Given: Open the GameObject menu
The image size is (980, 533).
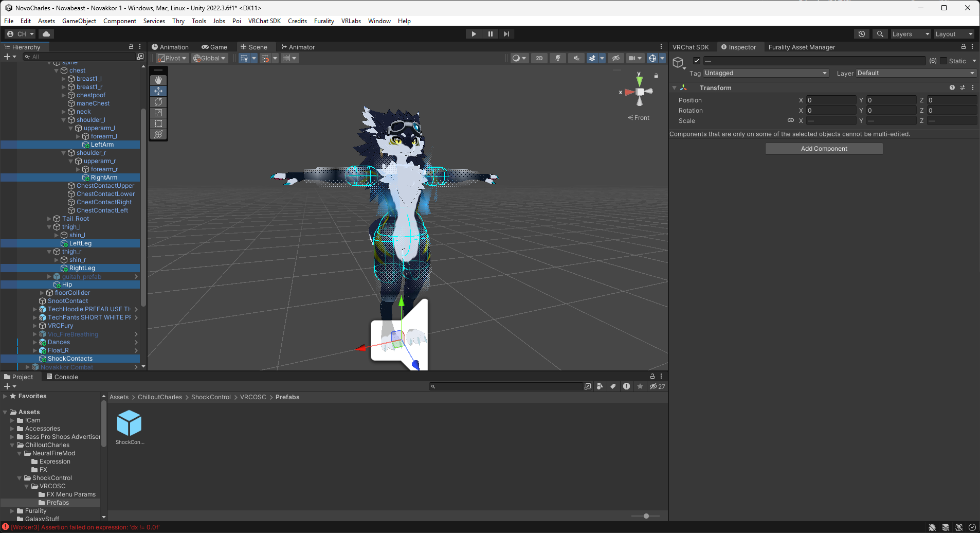Looking at the screenshot, I should tap(79, 21).
